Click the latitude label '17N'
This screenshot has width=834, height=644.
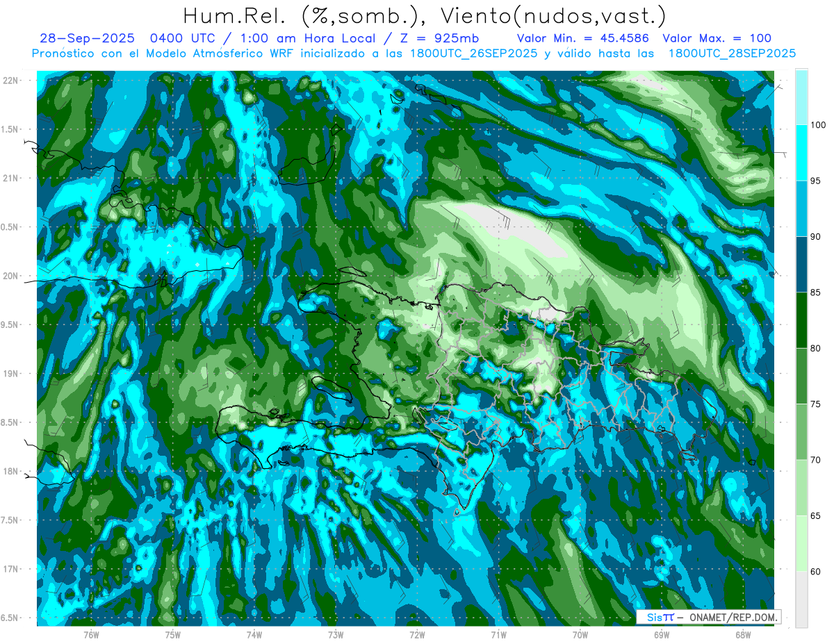(12, 569)
